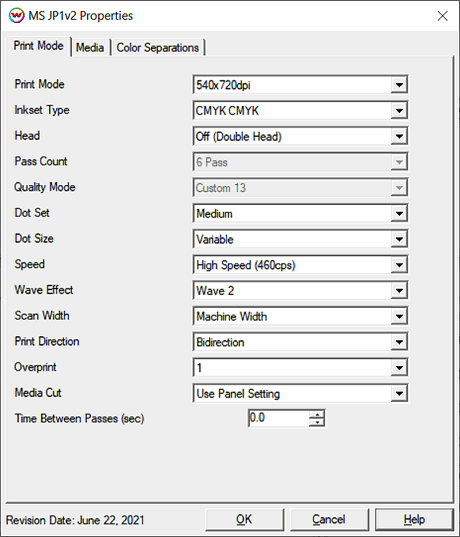Click the OK button

tap(244, 520)
